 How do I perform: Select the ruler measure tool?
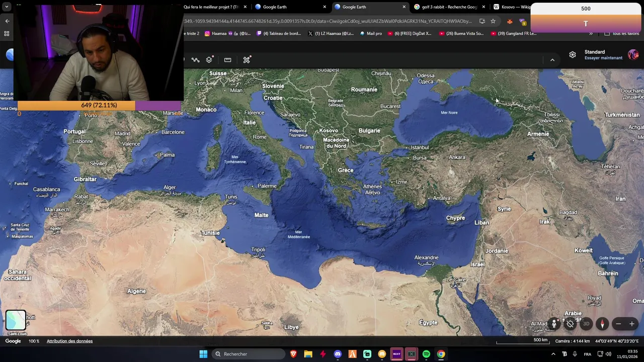228,60
